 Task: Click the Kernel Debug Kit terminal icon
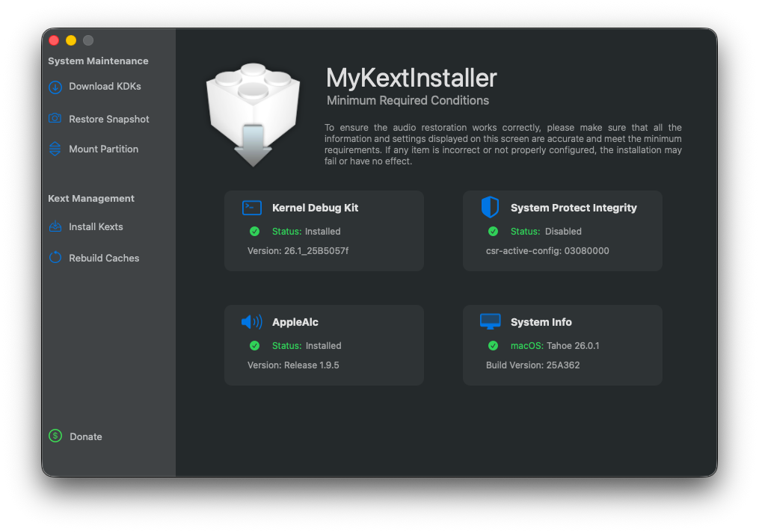pos(252,208)
